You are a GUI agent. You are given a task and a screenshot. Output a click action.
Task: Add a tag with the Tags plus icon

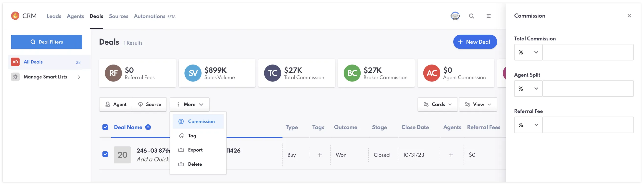pos(320,155)
